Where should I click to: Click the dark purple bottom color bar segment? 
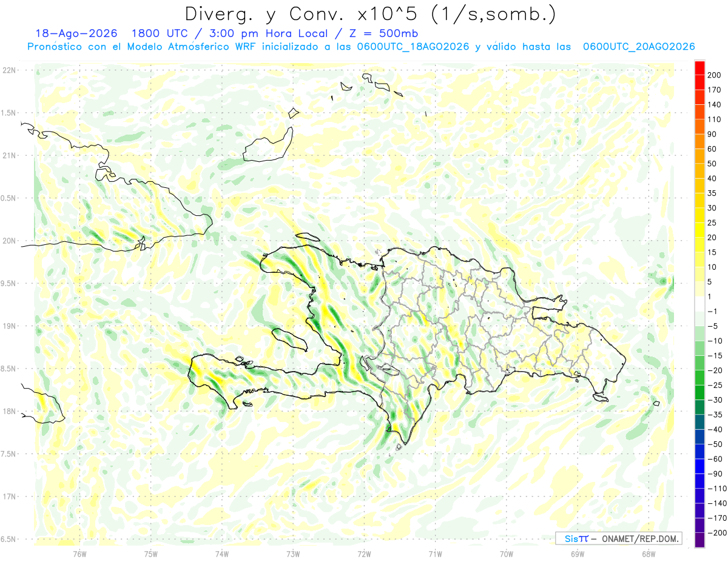coord(699,540)
